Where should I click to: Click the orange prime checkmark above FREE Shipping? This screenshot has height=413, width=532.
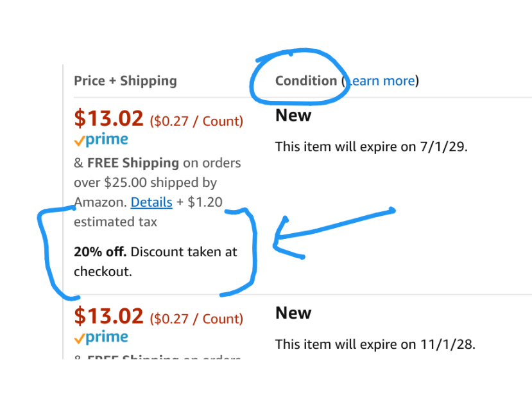click(x=79, y=141)
